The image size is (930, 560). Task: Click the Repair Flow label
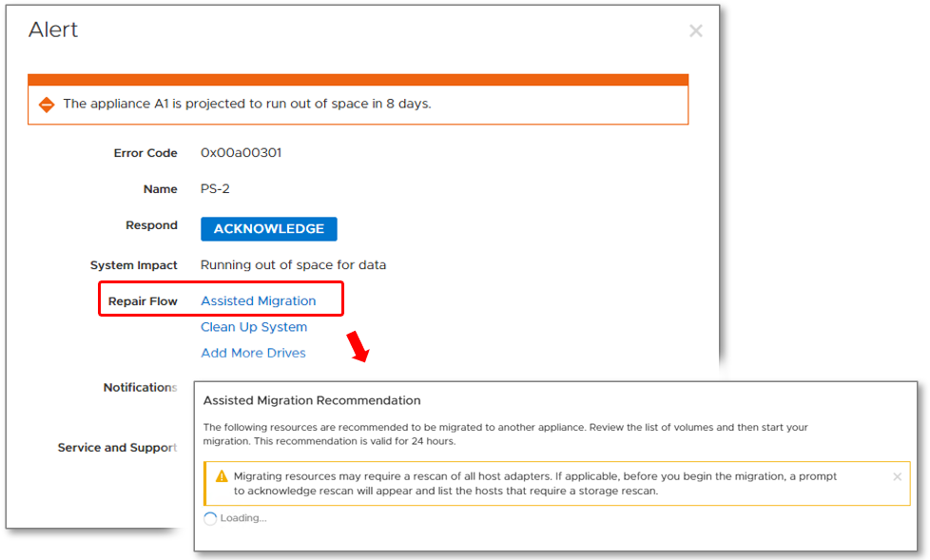click(x=143, y=301)
